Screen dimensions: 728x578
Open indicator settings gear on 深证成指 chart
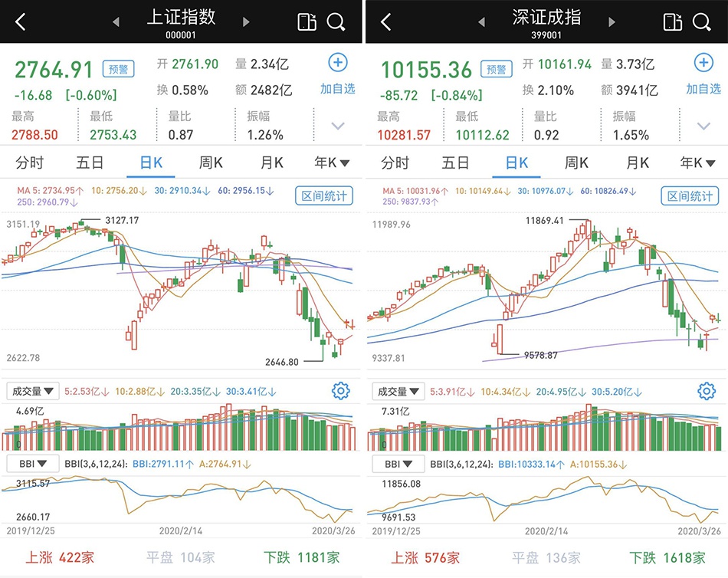point(707,391)
